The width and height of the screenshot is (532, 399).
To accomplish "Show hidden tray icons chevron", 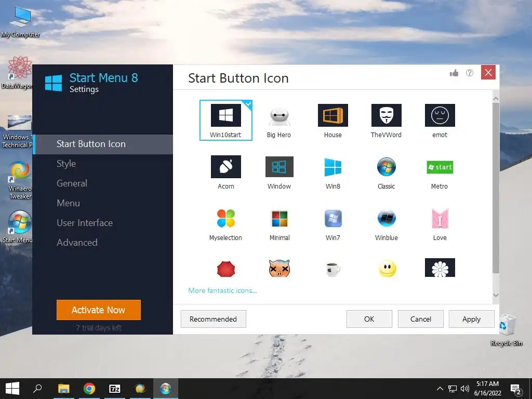I will point(440,389).
